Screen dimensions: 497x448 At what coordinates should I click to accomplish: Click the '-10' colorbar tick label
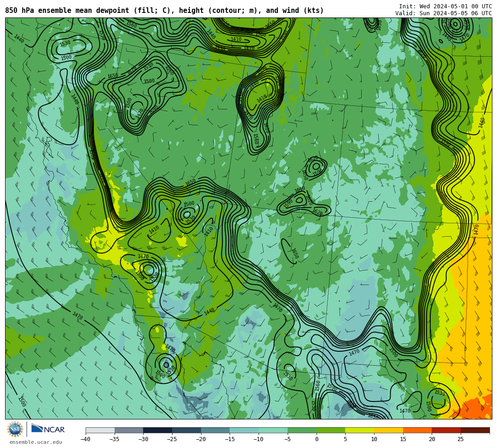coord(259,439)
